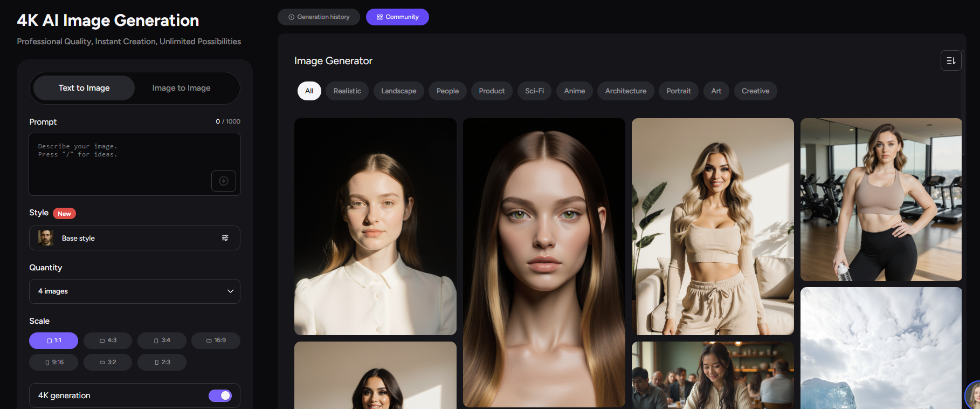The image size is (980, 409).
Task: Click the add-idea plus icon in prompt box
Action: [224, 181]
